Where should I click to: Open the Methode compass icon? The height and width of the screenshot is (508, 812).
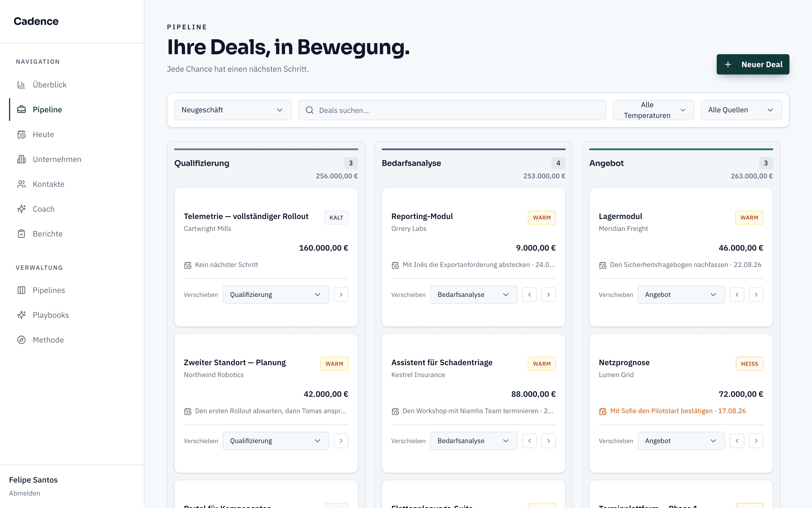coord(21,340)
